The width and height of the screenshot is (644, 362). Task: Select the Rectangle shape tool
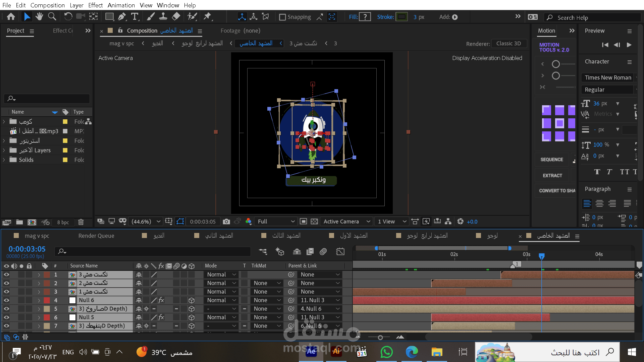[x=109, y=16]
